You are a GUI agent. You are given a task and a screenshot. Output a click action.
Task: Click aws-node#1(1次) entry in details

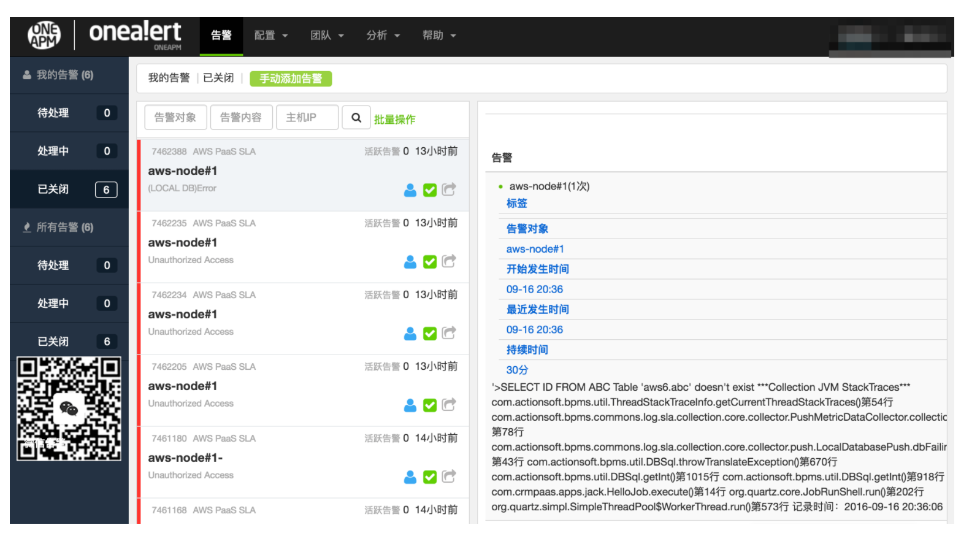[x=549, y=186]
